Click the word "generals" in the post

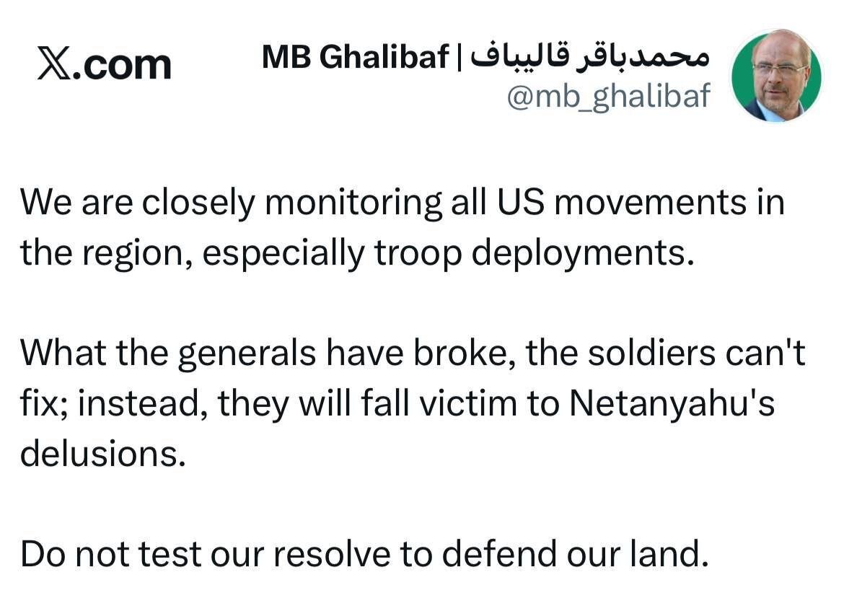point(247,355)
